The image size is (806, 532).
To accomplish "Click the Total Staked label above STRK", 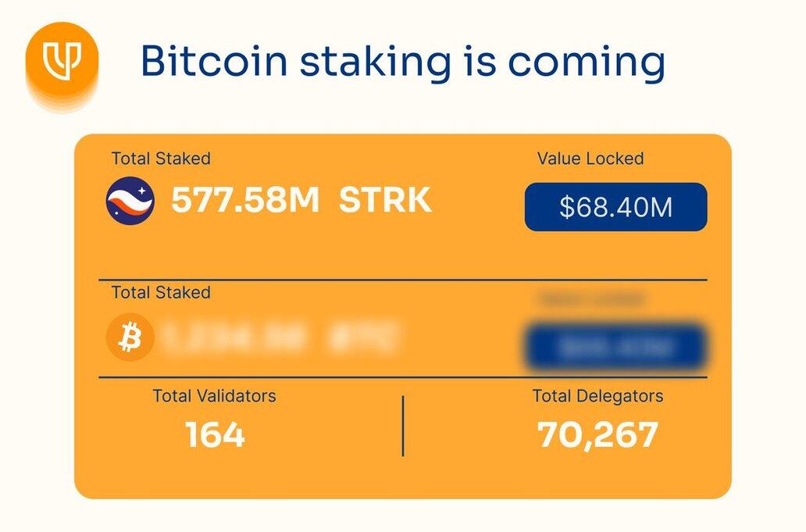I will coord(161,159).
